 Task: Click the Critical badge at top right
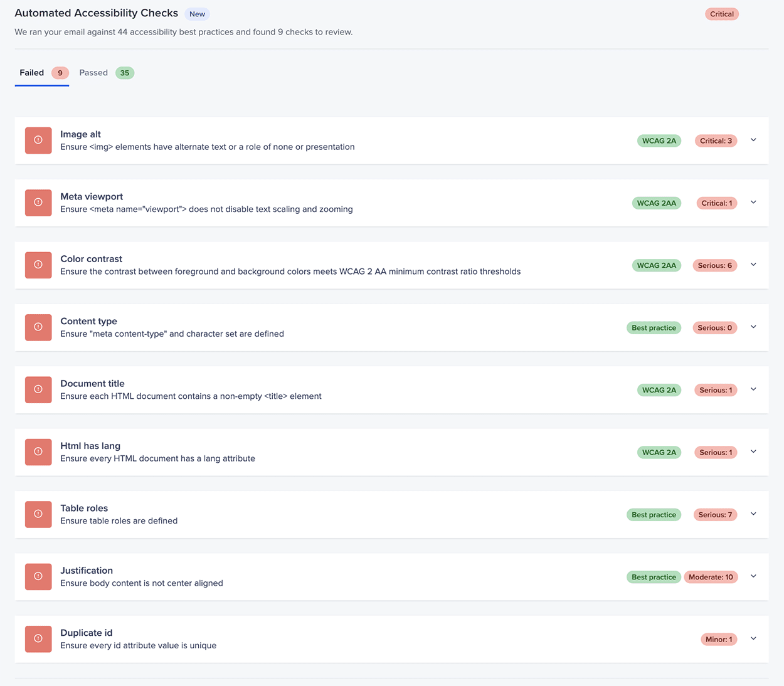click(721, 13)
